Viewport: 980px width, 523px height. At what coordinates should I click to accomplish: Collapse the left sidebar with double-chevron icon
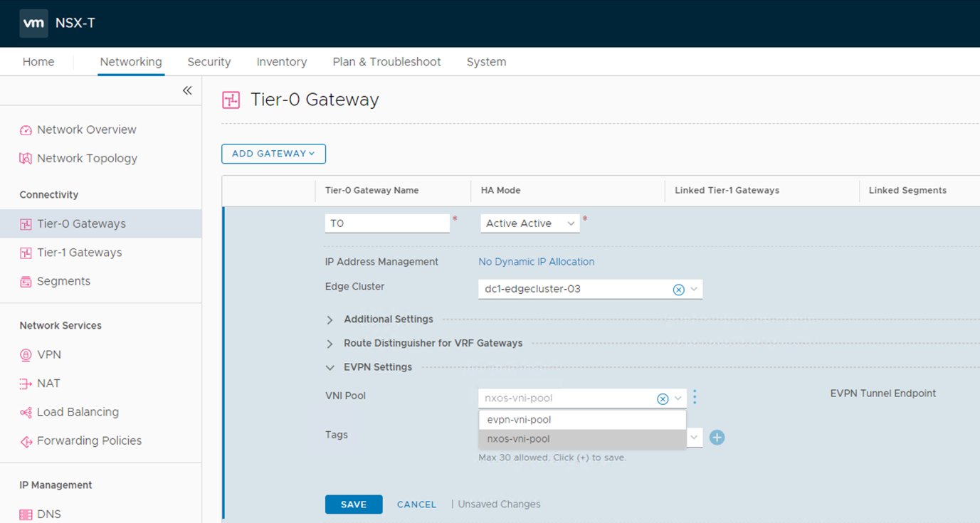click(x=187, y=90)
